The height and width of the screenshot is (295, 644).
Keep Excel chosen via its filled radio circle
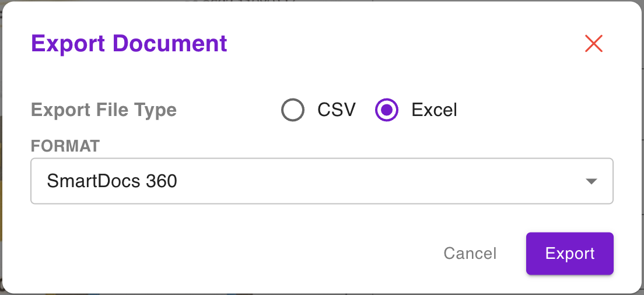pos(387,110)
